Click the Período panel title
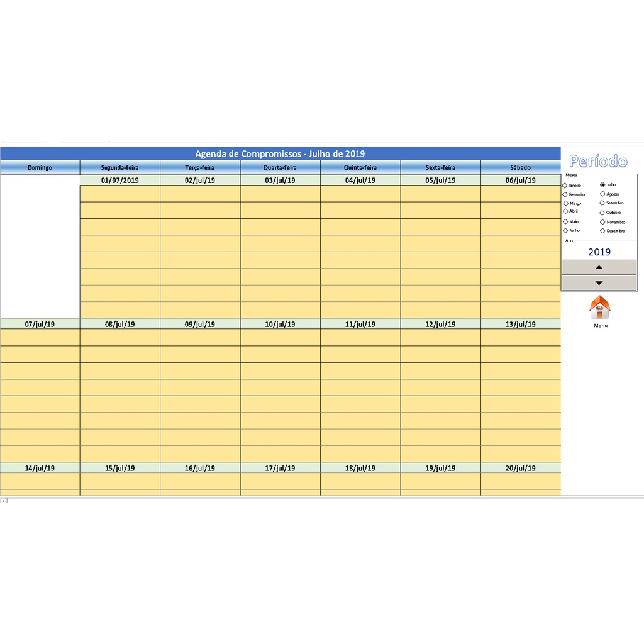Viewport: 644px width, 644px height. tap(599, 161)
